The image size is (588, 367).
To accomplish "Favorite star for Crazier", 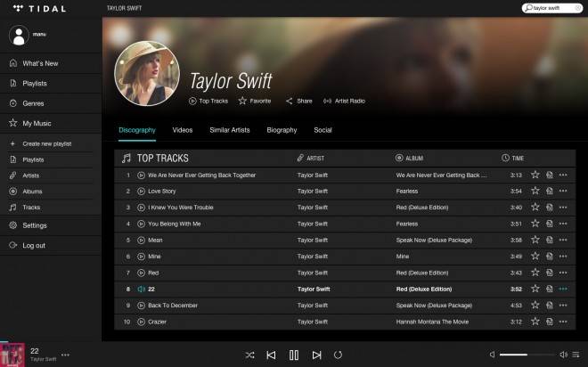I will [x=535, y=322].
